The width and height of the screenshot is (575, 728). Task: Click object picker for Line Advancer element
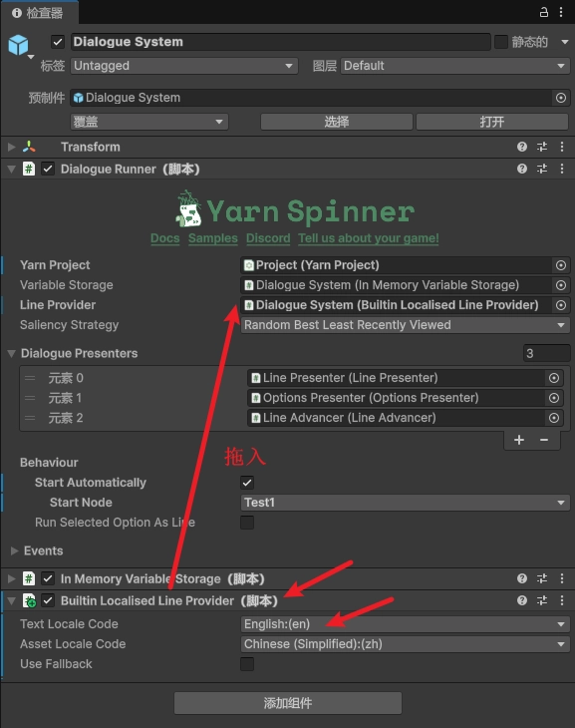[x=554, y=418]
